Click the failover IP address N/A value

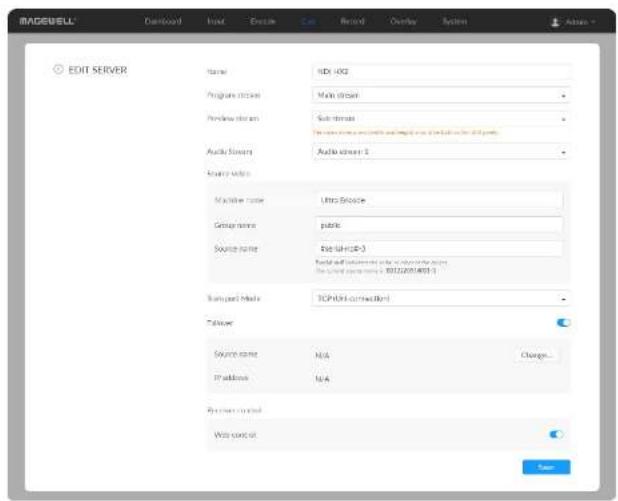point(322,379)
